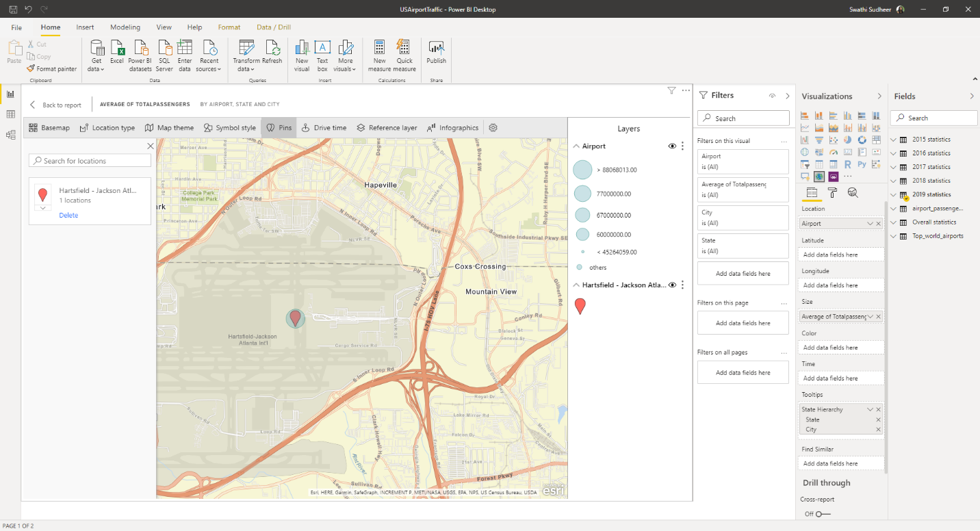Open the Airport location field dropdown

pos(870,224)
